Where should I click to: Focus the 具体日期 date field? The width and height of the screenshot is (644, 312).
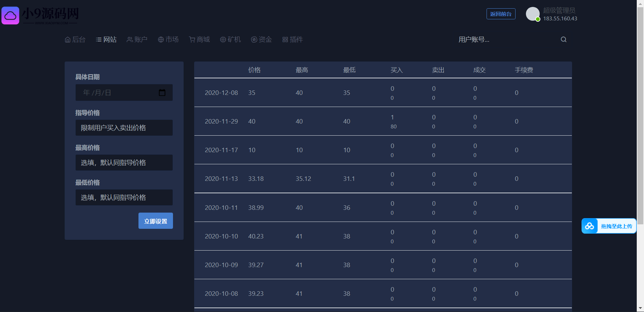point(124,92)
